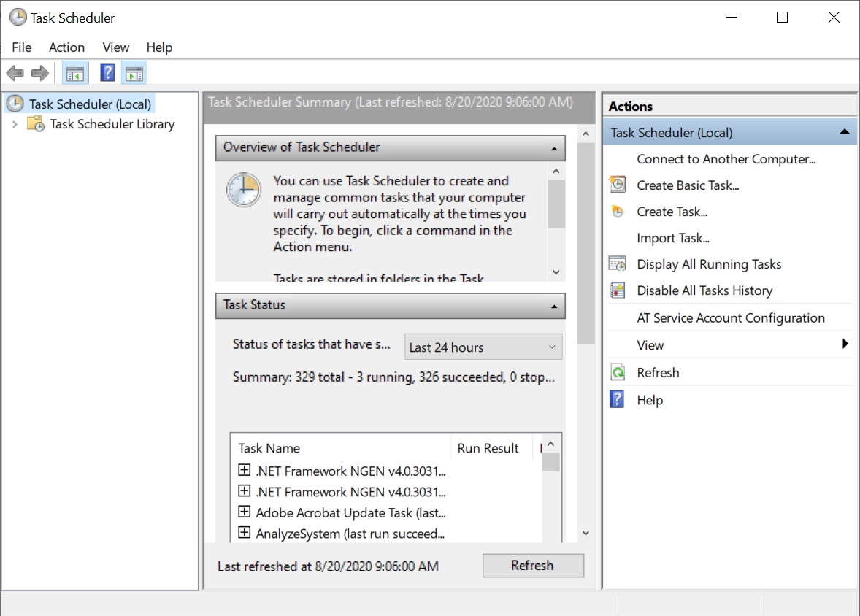Viewport: 860px width, 616px height.
Task: Click the Disable All Tasks History icon
Action: coord(618,290)
